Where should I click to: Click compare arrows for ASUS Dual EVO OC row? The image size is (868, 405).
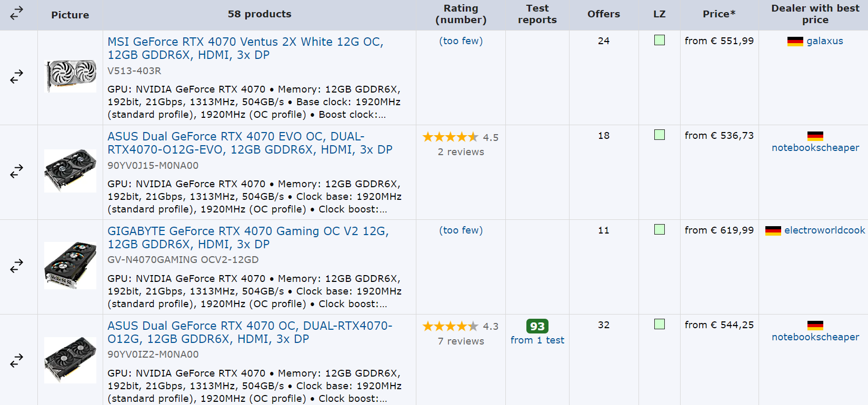coord(17,171)
